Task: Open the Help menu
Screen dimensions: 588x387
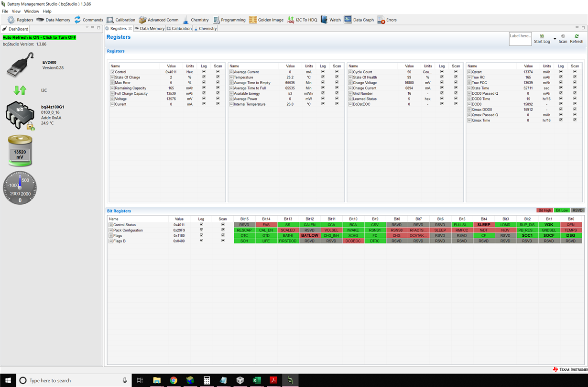Action: [x=47, y=11]
